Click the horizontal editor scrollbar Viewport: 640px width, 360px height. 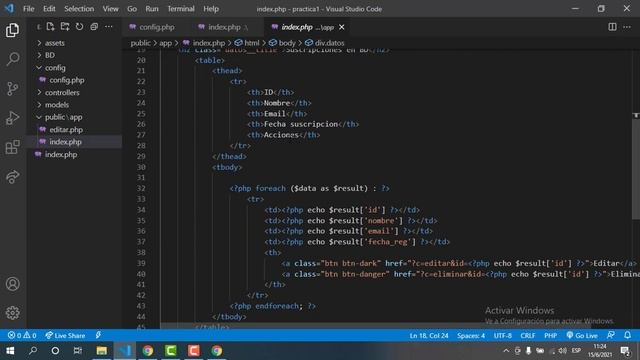[376, 326]
